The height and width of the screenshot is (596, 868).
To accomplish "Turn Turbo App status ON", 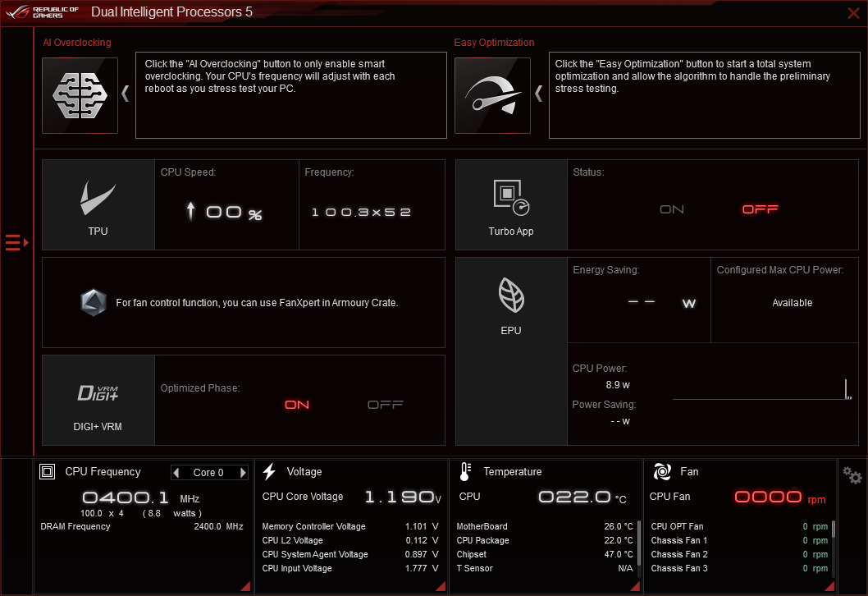I will (x=671, y=209).
